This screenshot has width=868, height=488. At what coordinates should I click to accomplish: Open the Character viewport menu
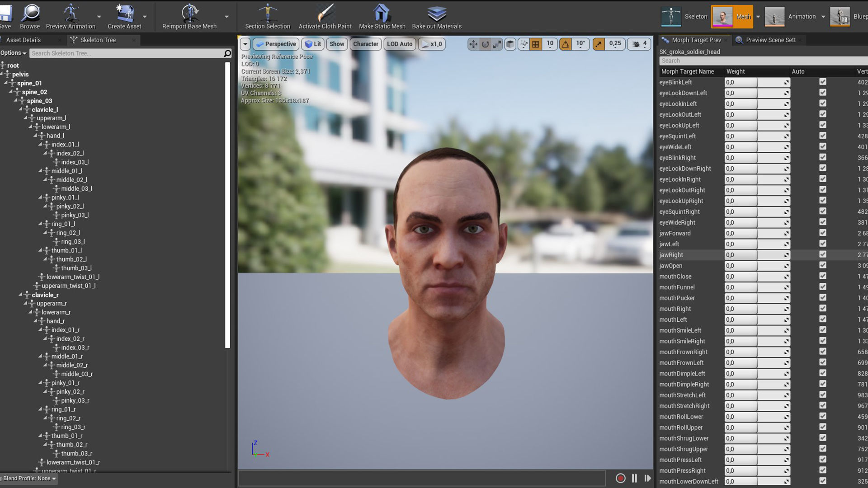click(365, 44)
